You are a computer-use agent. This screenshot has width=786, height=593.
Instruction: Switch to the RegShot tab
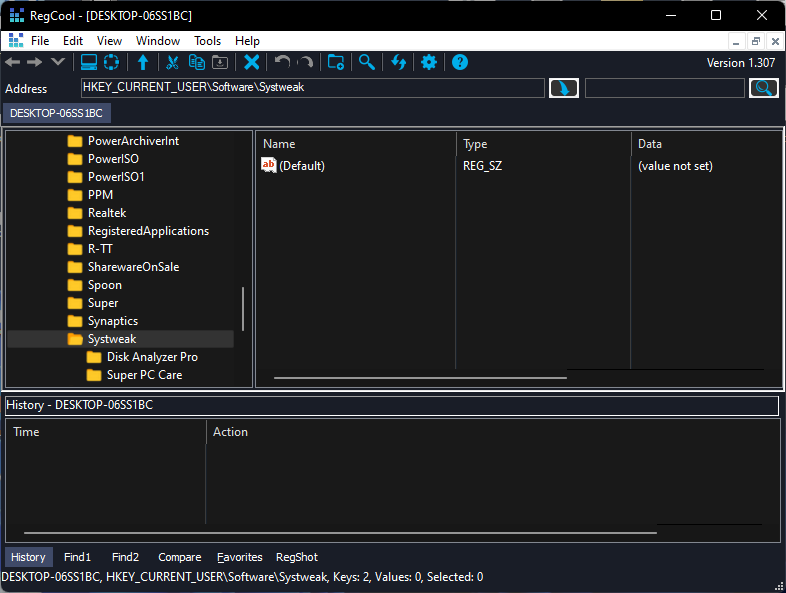297,557
